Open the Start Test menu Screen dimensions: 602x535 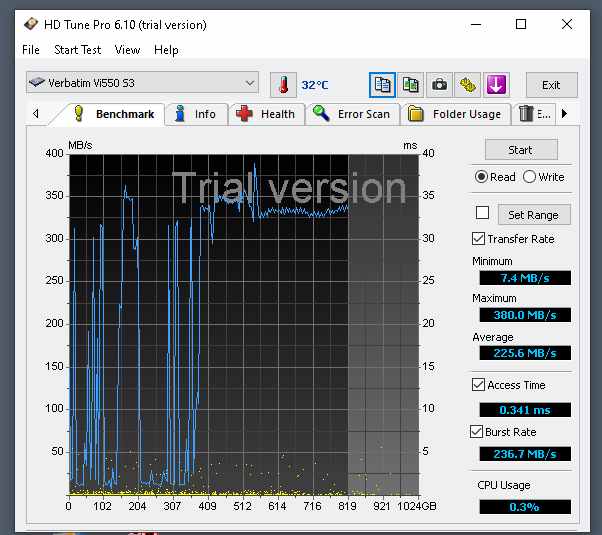[x=77, y=50]
